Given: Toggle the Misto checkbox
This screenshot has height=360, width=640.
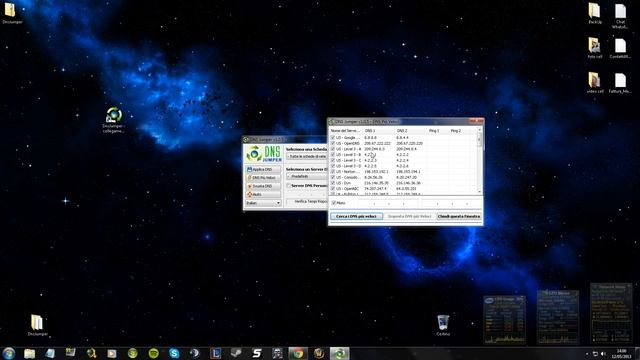Looking at the screenshot, I should tap(334, 203).
